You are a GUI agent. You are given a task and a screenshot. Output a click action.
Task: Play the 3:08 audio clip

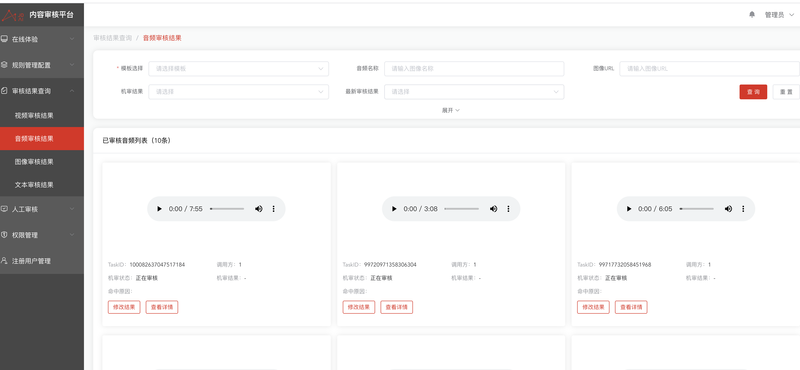tap(394, 209)
